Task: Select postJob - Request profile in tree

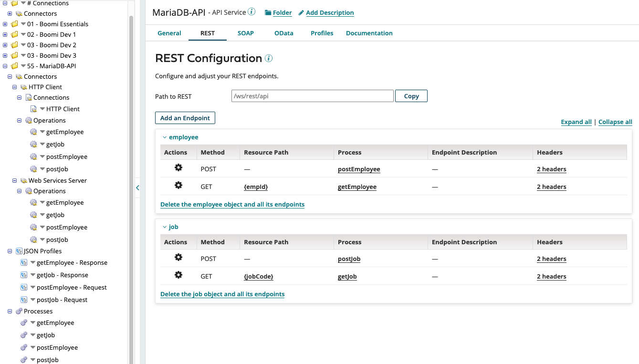Action: click(x=62, y=300)
